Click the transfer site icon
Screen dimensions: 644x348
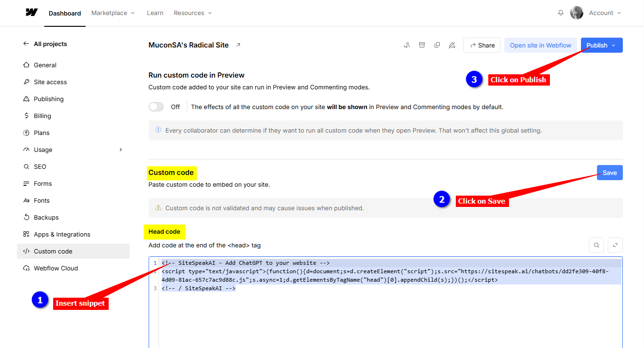click(x=407, y=45)
